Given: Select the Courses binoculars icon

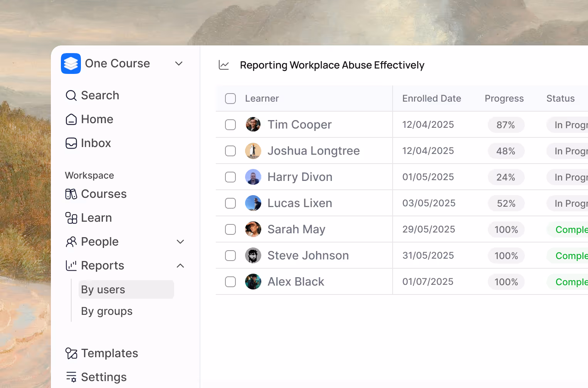Looking at the screenshot, I should 71,194.
